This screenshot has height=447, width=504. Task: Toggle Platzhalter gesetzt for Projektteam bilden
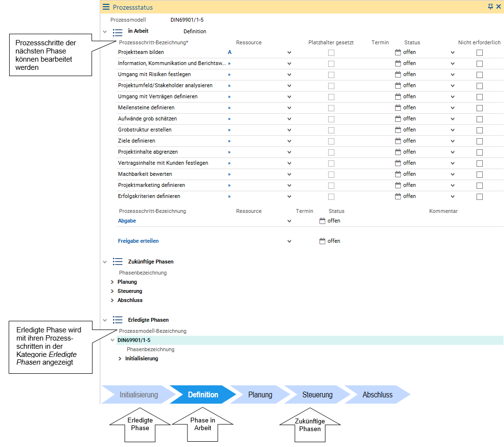pos(331,53)
